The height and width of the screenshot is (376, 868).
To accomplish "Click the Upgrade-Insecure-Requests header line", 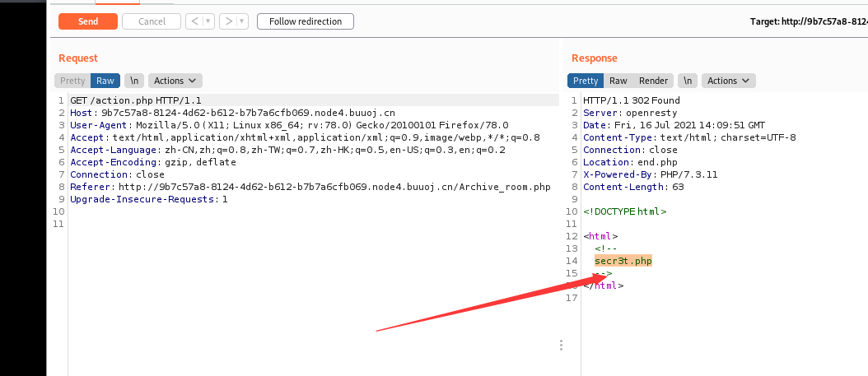I will (x=149, y=199).
